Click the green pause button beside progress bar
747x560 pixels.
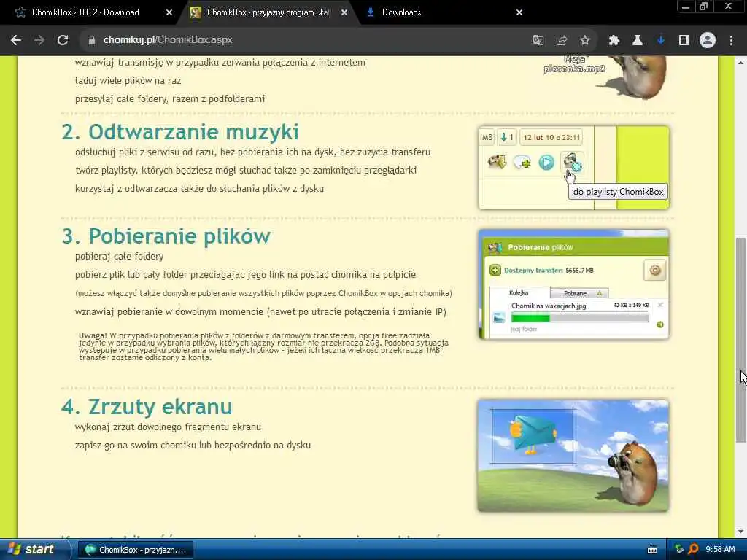(x=660, y=324)
